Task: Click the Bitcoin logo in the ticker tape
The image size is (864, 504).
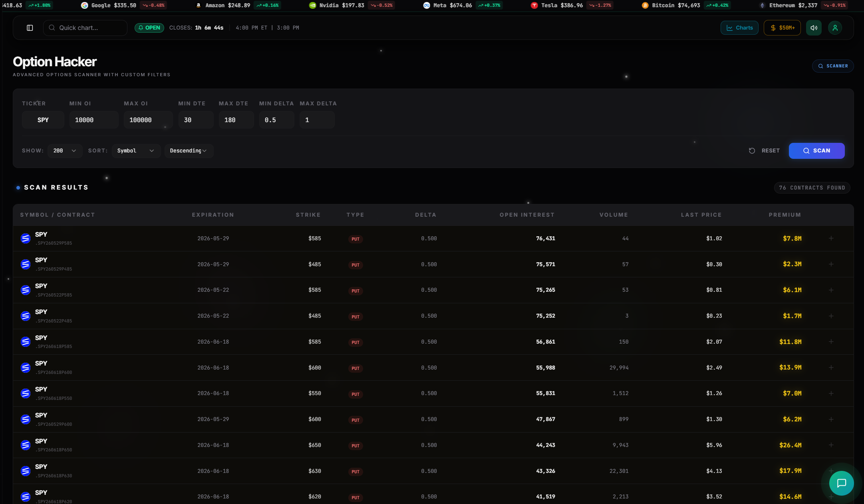Action: click(x=645, y=5)
